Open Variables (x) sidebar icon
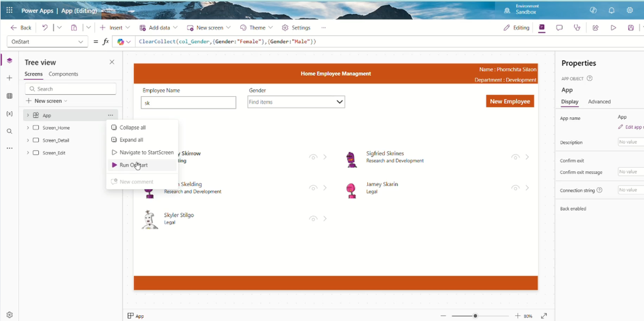This screenshot has height=321, width=644. click(x=9, y=113)
